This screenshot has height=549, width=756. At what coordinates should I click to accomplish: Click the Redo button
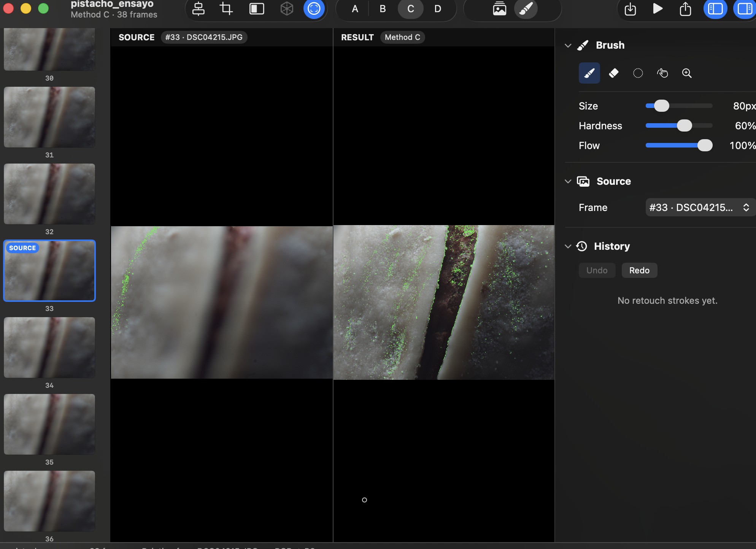[x=639, y=270]
